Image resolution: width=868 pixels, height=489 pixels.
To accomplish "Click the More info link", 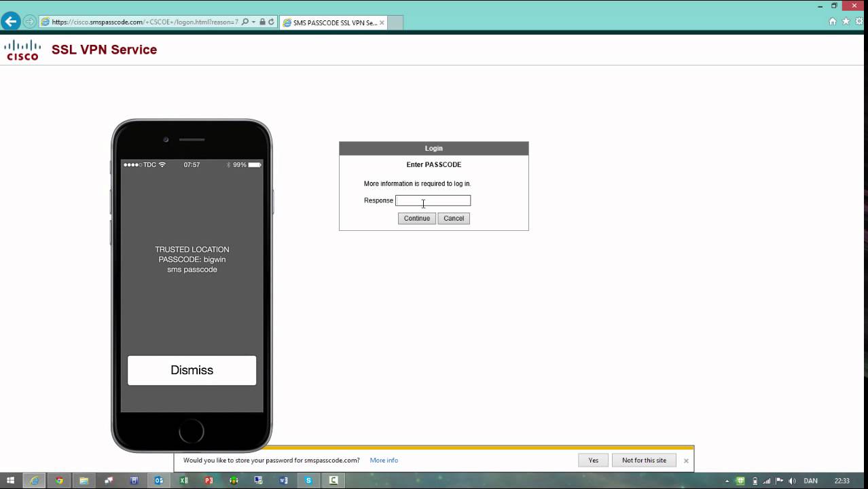I will 384,460.
